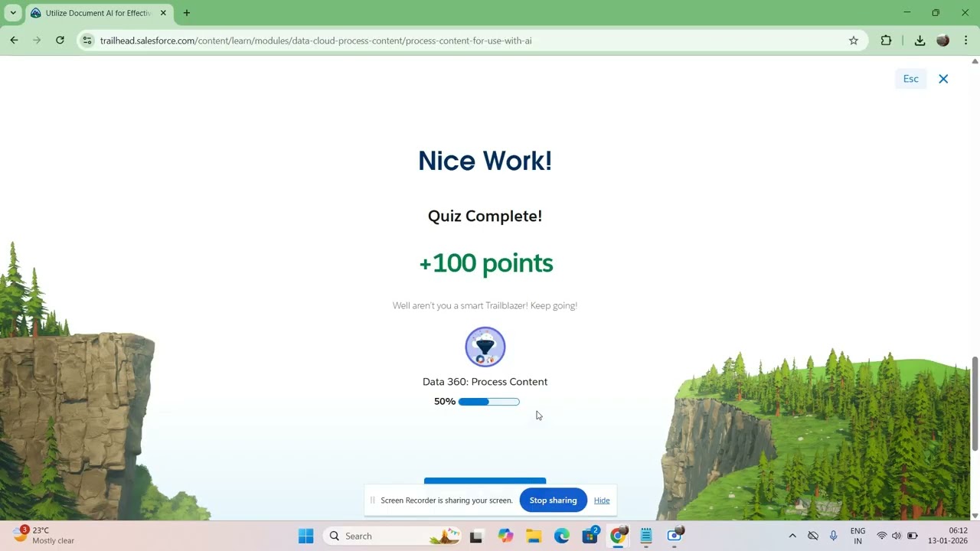The image size is (980, 551).
Task: Open the screen recorder app in taskbar
Action: click(675, 536)
